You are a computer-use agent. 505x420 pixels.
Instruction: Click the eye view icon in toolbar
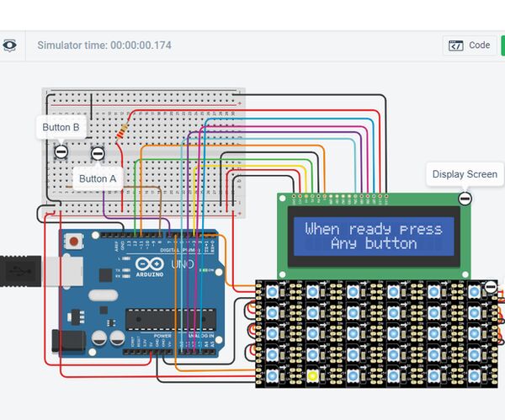pos(9,45)
